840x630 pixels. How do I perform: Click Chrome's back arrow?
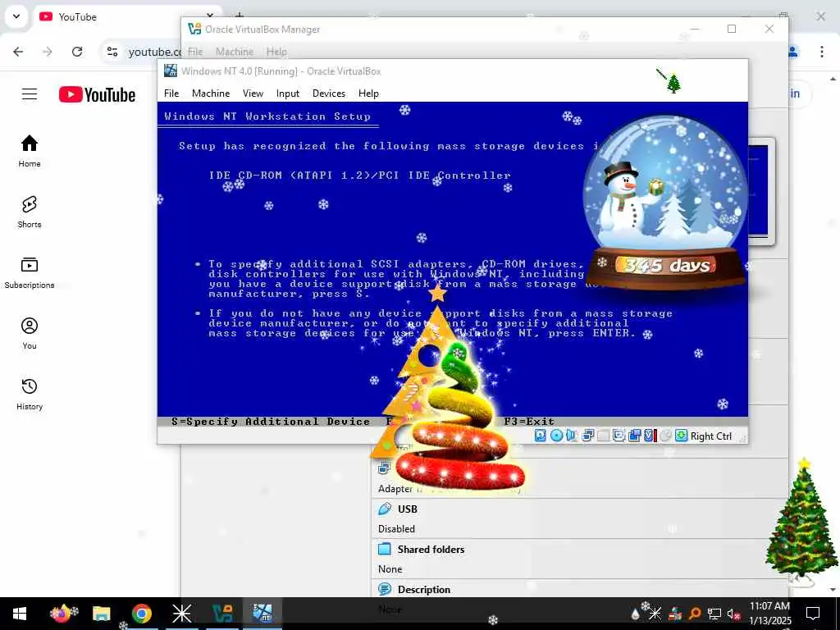18,52
